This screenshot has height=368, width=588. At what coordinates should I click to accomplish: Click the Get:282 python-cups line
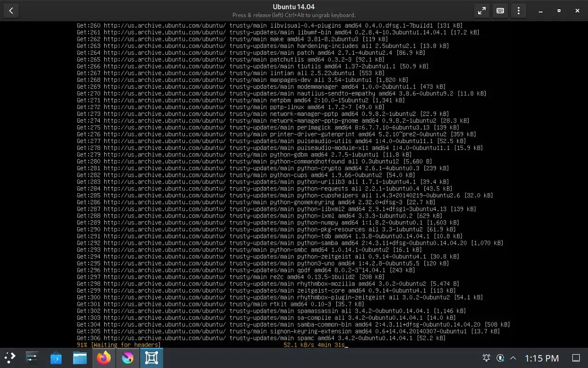point(246,175)
